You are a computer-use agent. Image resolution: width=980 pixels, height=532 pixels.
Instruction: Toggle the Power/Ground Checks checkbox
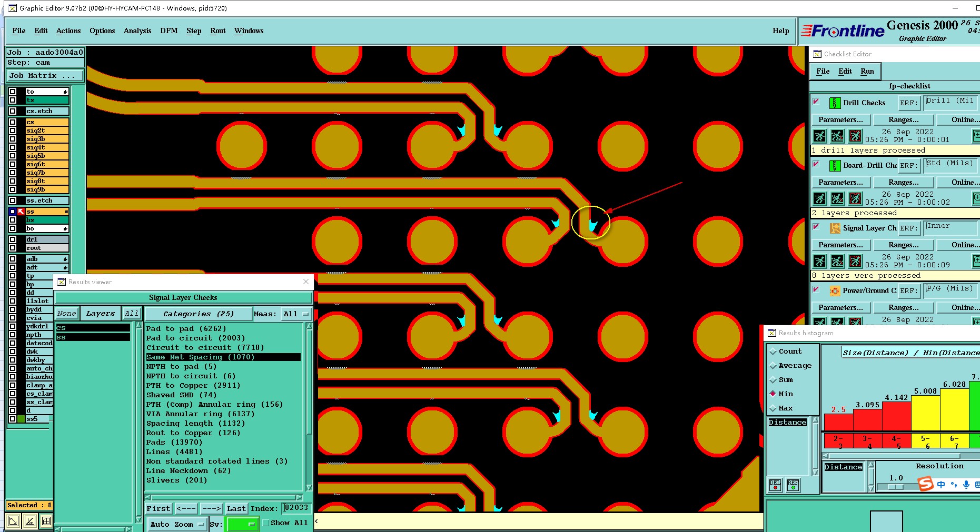pos(816,289)
